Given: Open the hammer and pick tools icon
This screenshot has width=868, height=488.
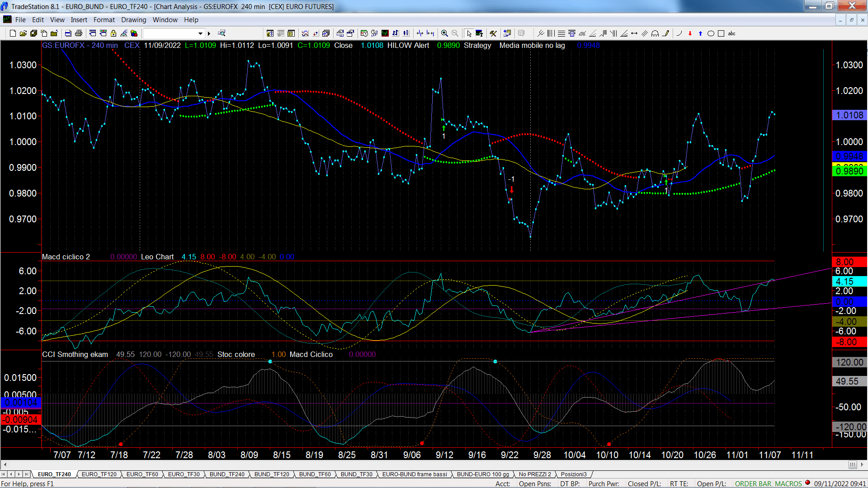Looking at the screenshot, I should [493, 33].
